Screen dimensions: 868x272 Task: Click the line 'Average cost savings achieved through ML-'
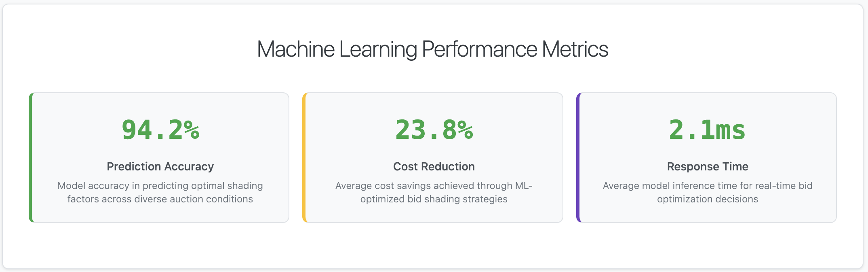(x=434, y=186)
